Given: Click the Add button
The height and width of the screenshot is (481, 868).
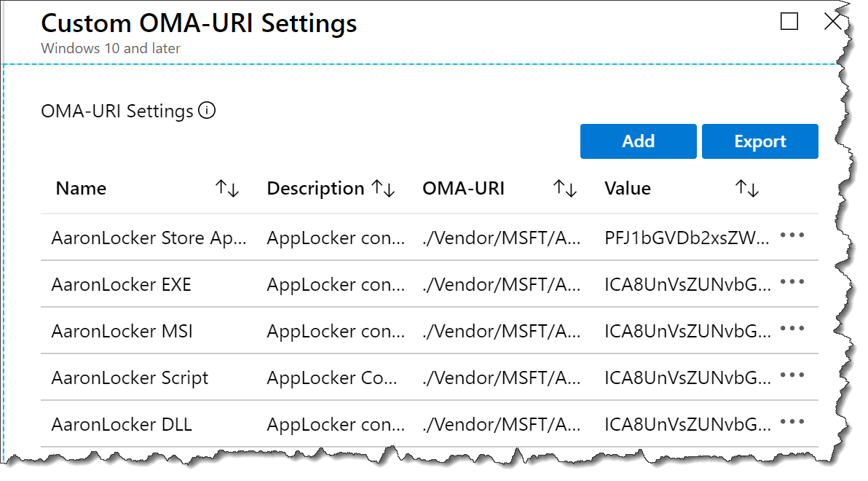Looking at the screenshot, I should tap(638, 141).
